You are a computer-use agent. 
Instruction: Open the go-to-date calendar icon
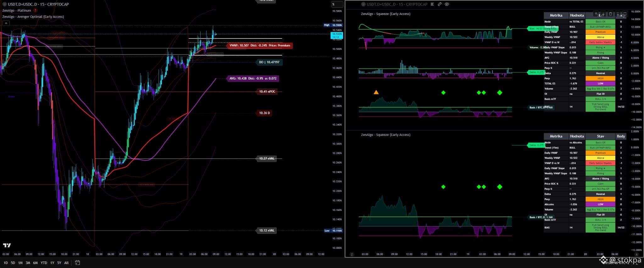77,263
